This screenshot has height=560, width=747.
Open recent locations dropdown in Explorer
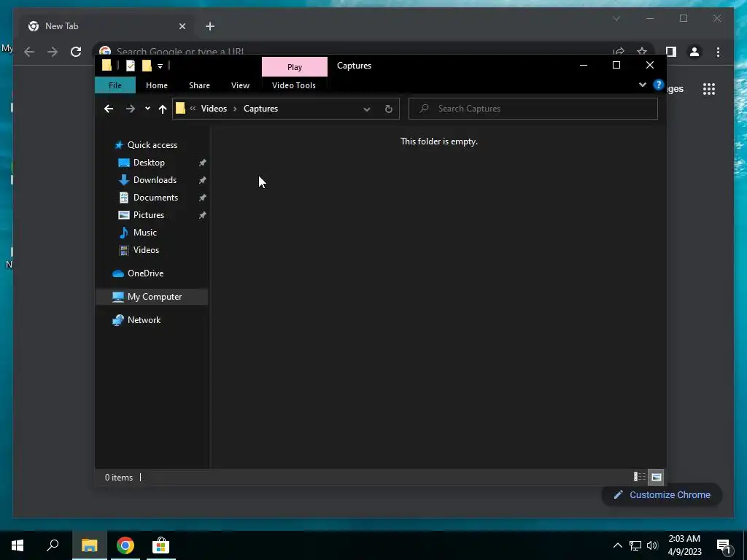point(147,109)
